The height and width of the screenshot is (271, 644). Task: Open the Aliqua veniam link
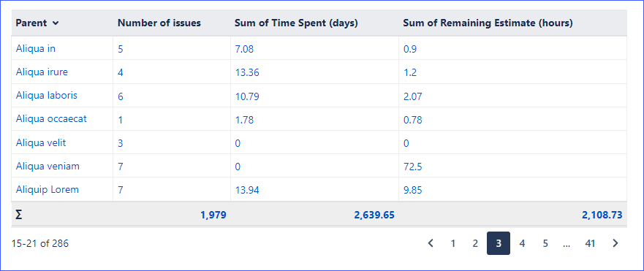click(48, 166)
